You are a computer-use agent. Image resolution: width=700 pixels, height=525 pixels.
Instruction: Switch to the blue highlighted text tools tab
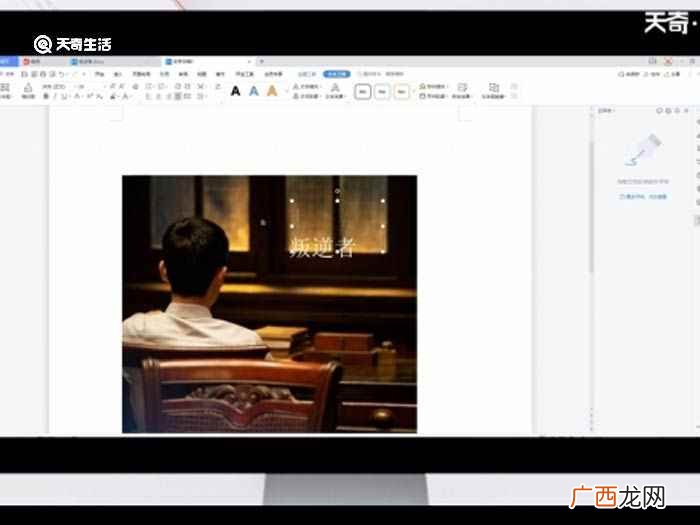point(337,74)
